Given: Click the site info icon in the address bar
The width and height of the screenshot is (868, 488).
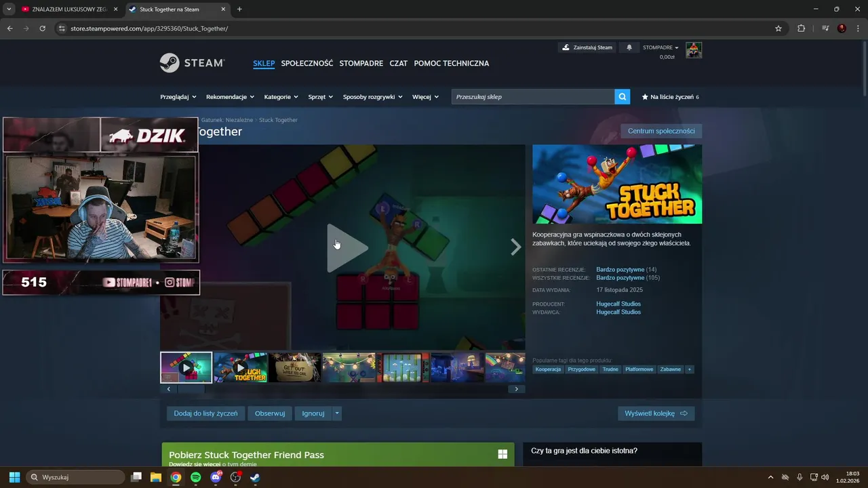Looking at the screenshot, I should point(62,28).
